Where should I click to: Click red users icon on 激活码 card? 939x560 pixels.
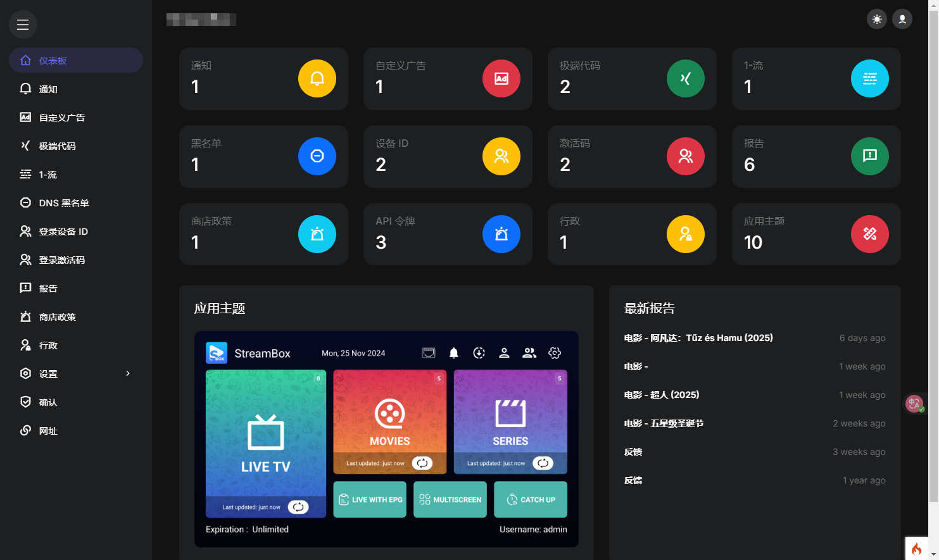click(686, 156)
